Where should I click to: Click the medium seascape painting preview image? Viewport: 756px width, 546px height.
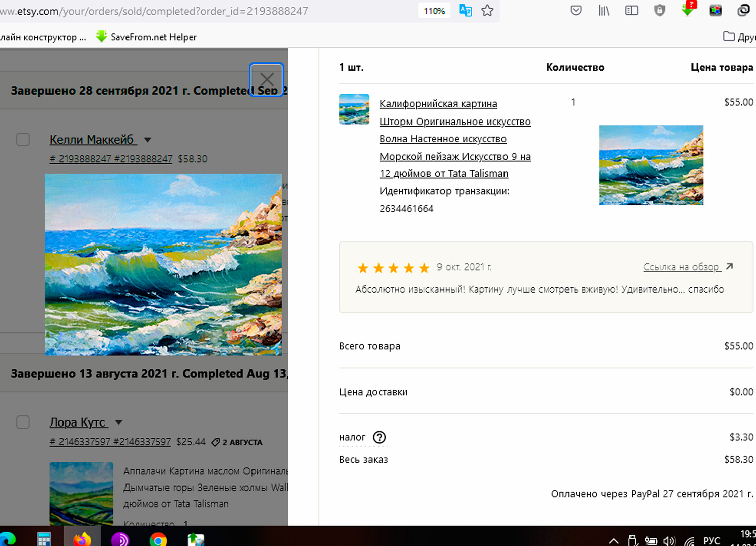651,165
